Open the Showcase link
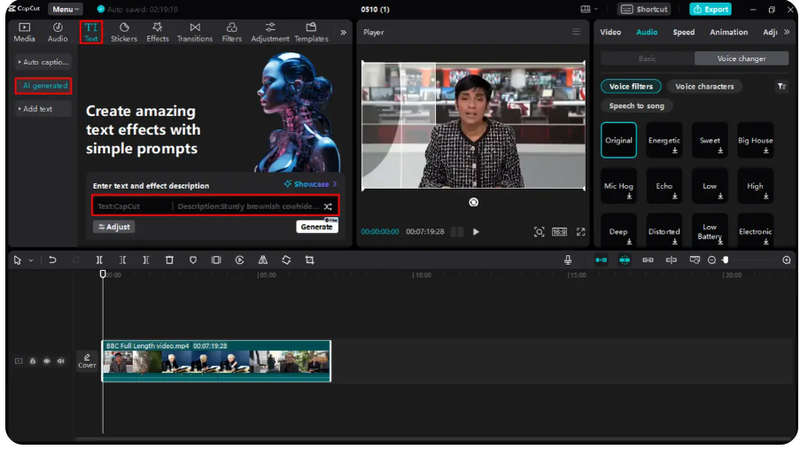Viewport: 800px width, 450px height. click(x=311, y=184)
